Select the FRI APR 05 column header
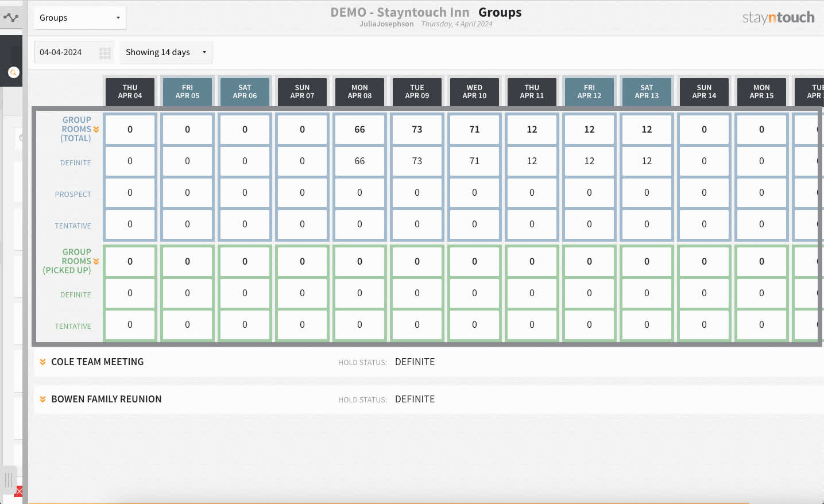824x504 pixels. [187, 92]
